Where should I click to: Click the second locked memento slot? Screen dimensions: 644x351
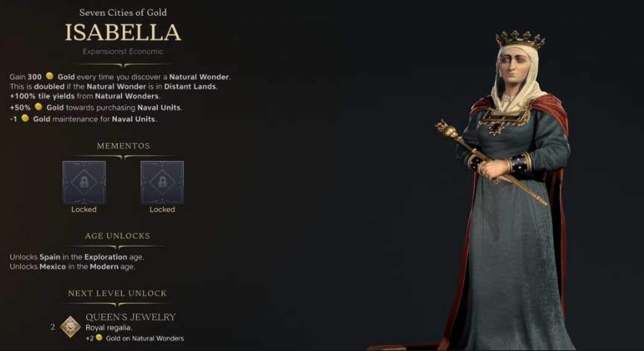(162, 183)
